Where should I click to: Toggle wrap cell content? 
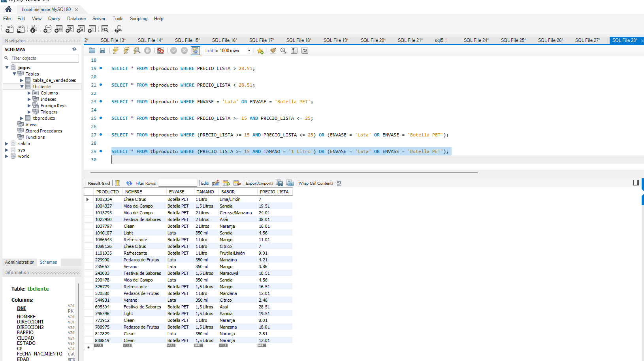339,183
